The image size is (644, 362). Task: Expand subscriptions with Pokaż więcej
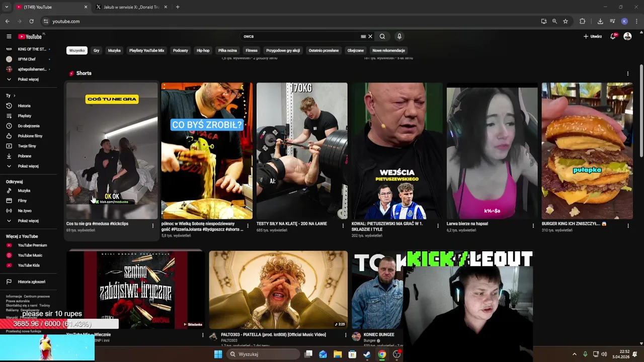click(28, 79)
